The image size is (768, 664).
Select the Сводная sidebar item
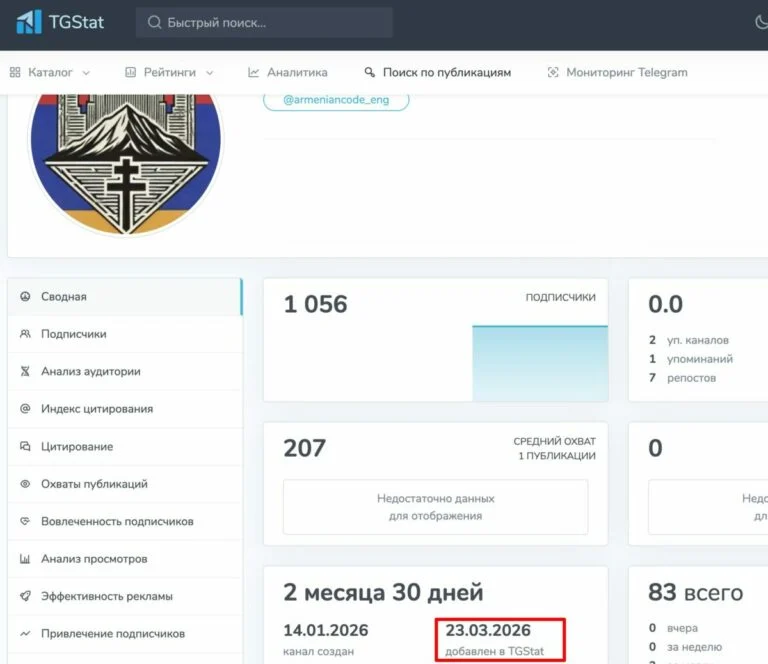pos(64,297)
